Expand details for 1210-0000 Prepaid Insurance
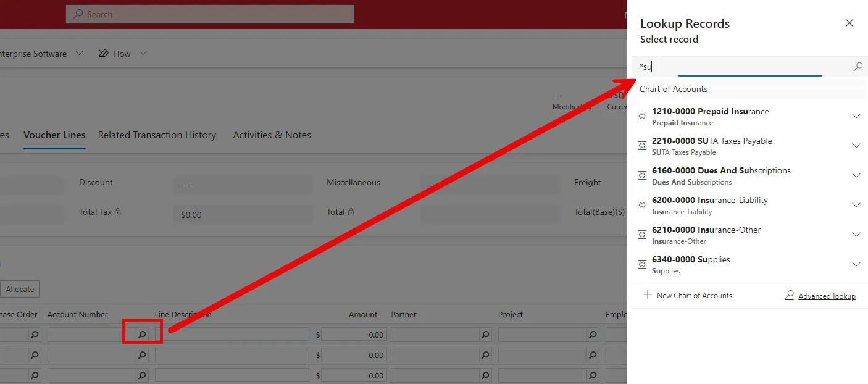 pos(856,116)
